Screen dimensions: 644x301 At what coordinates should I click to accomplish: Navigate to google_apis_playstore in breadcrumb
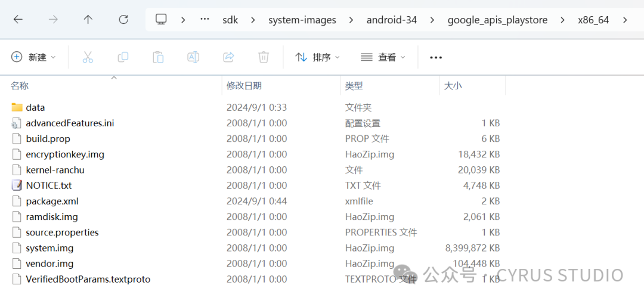point(497,20)
